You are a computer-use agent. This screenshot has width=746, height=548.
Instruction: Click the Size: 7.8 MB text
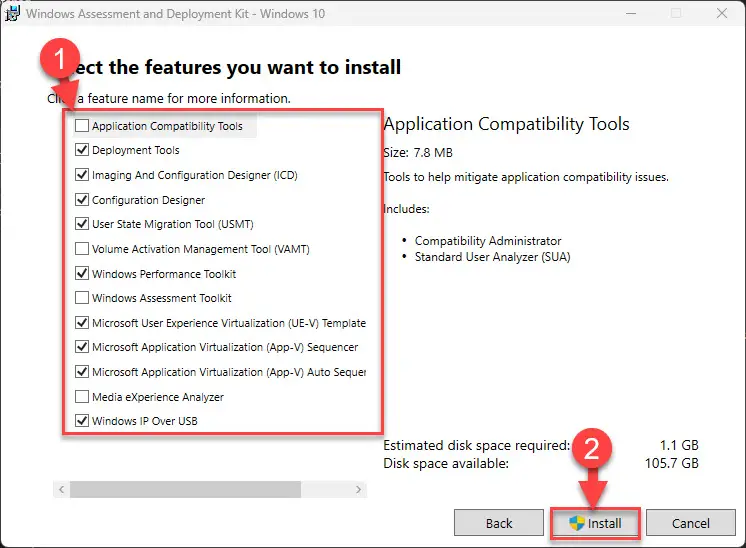pos(418,153)
